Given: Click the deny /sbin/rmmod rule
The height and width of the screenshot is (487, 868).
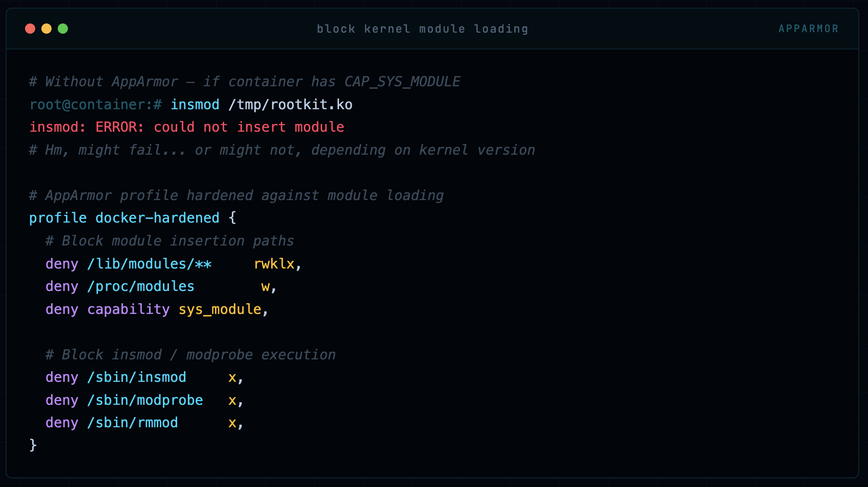Looking at the screenshot, I should pyautogui.click(x=112, y=423).
